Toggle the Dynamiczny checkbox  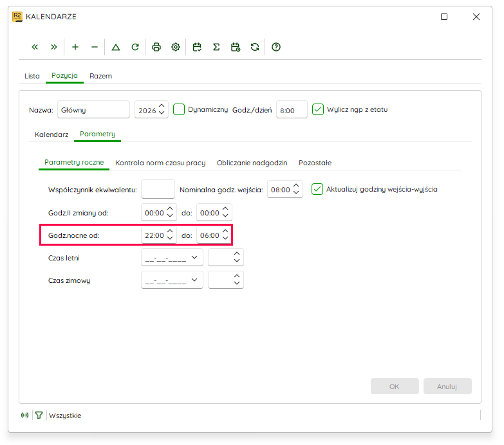179,109
